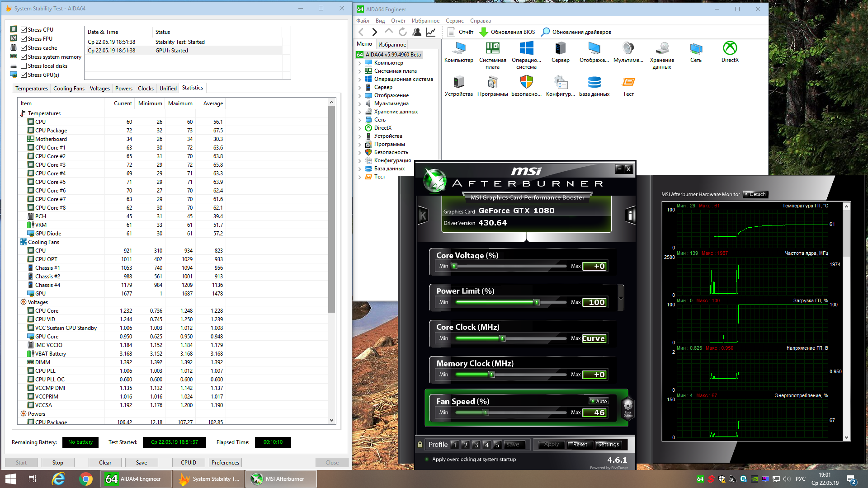Click the Afterburner Reset button

(x=580, y=445)
